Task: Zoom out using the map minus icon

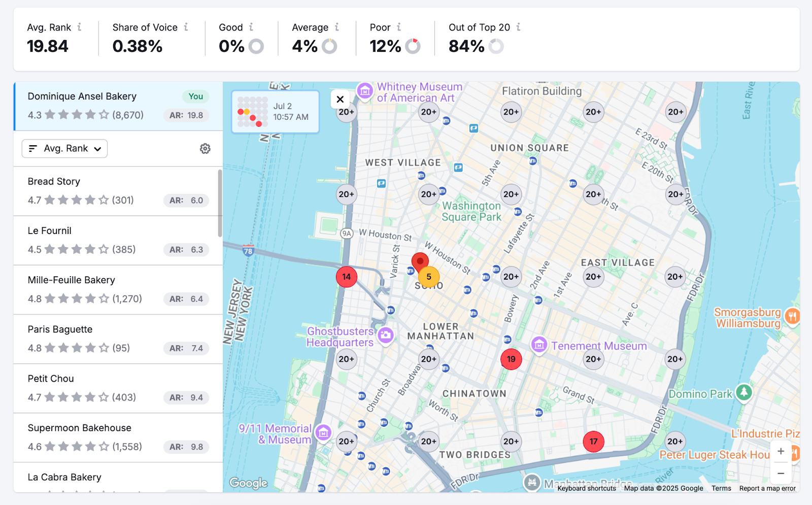Action: [781, 473]
